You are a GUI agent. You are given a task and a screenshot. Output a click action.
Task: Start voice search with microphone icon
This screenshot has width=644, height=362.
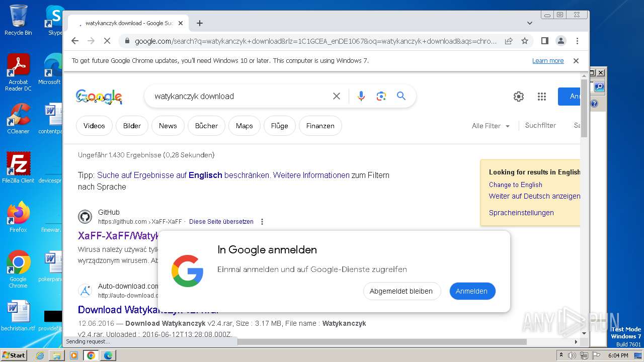(361, 96)
